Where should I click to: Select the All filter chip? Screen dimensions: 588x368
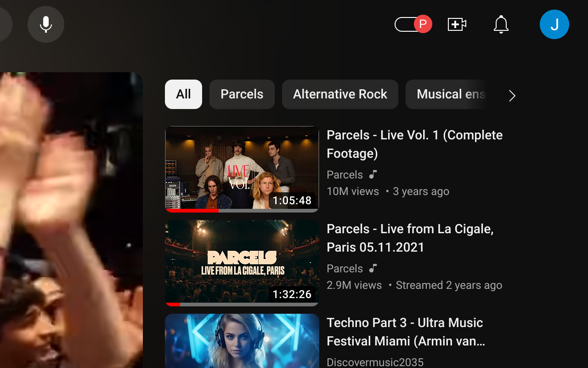(183, 94)
